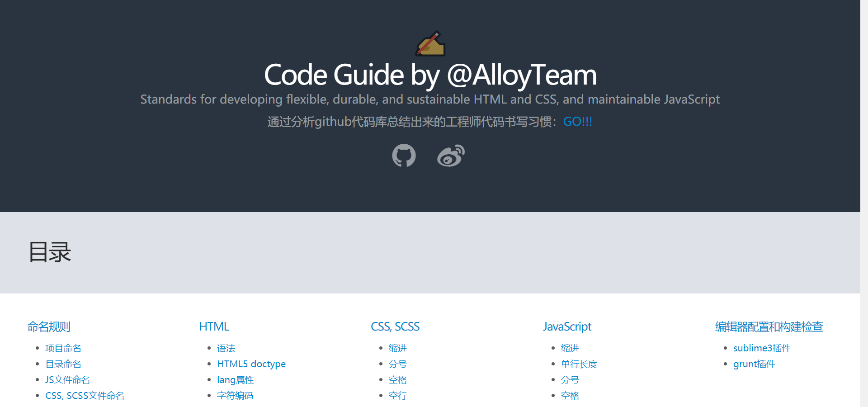Go to JS文件命名 entry
Viewport: 868px width, 407px height.
tap(68, 380)
